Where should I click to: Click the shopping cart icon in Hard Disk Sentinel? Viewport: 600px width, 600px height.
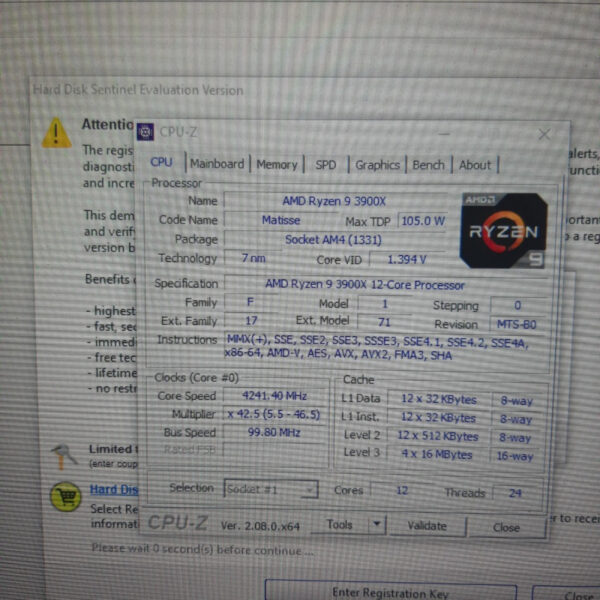(x=66, y=497)
